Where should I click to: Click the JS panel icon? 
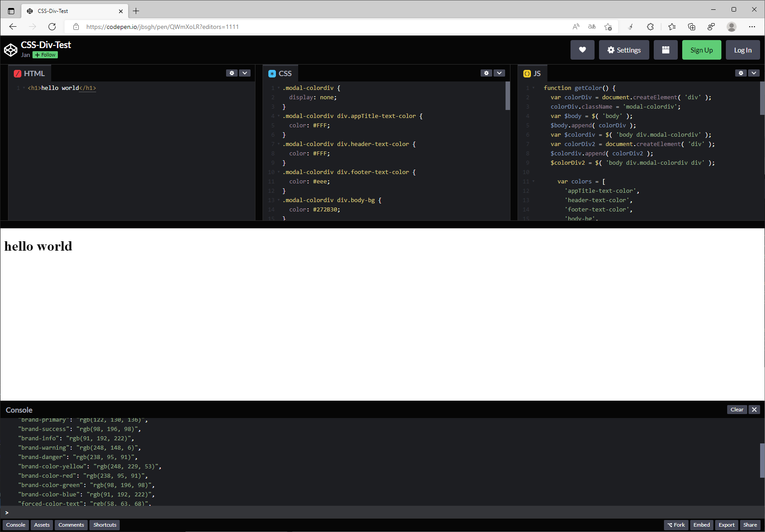[x=526, y=73]
